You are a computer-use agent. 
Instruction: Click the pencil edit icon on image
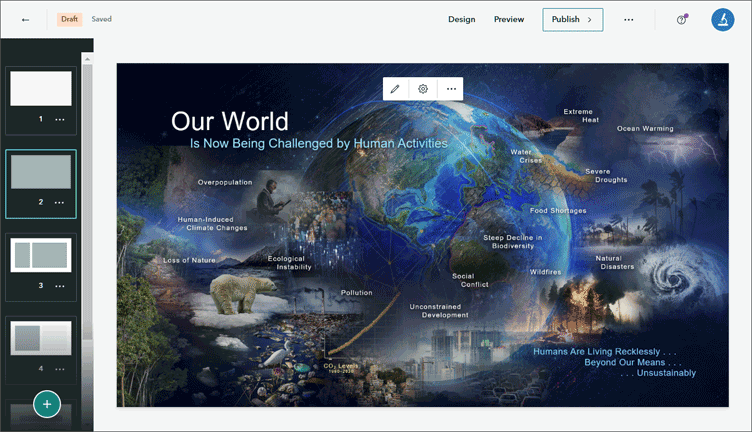click(395, 89)
